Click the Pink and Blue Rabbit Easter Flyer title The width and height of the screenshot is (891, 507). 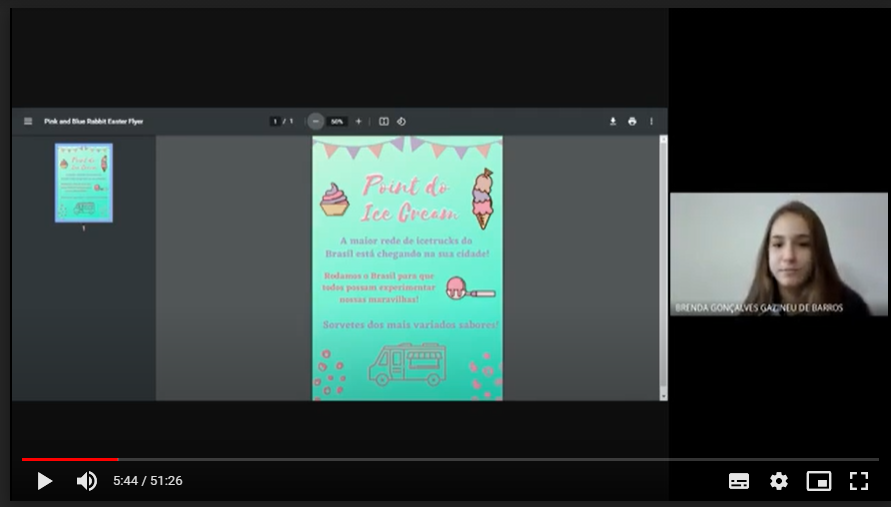[93, 121]
